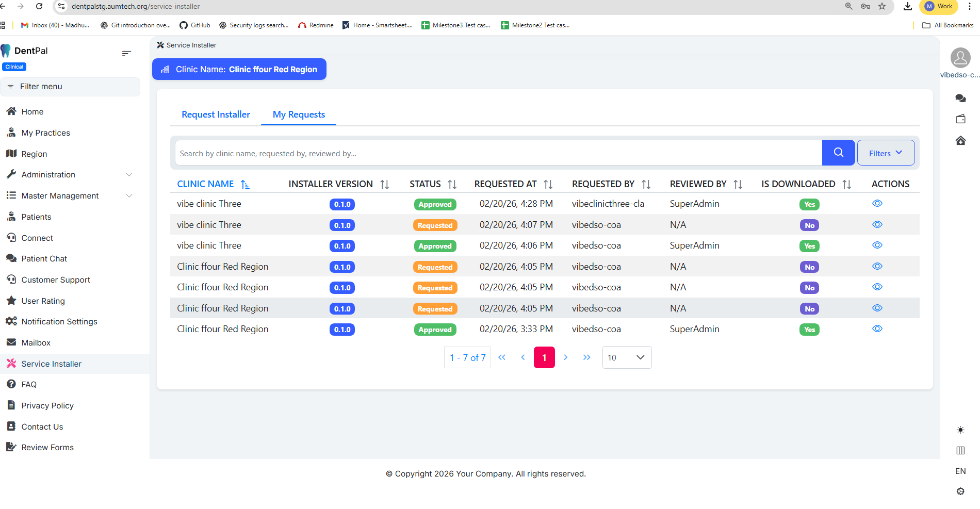Image resolution: width=980 pixels, height=509 pixels.
Task: Switch to the Request Installer tab
Action: (x=216, y=114)
